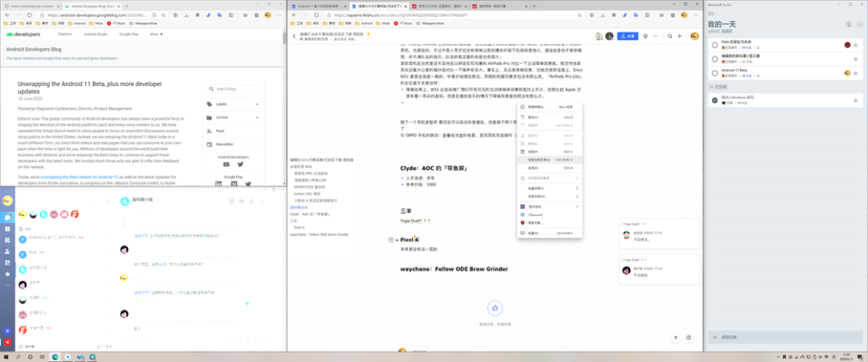The width and height of the screenshot is (868, 362).
Task: Click the blue share button in Feishu doc
Action: (x=628, y=36)
